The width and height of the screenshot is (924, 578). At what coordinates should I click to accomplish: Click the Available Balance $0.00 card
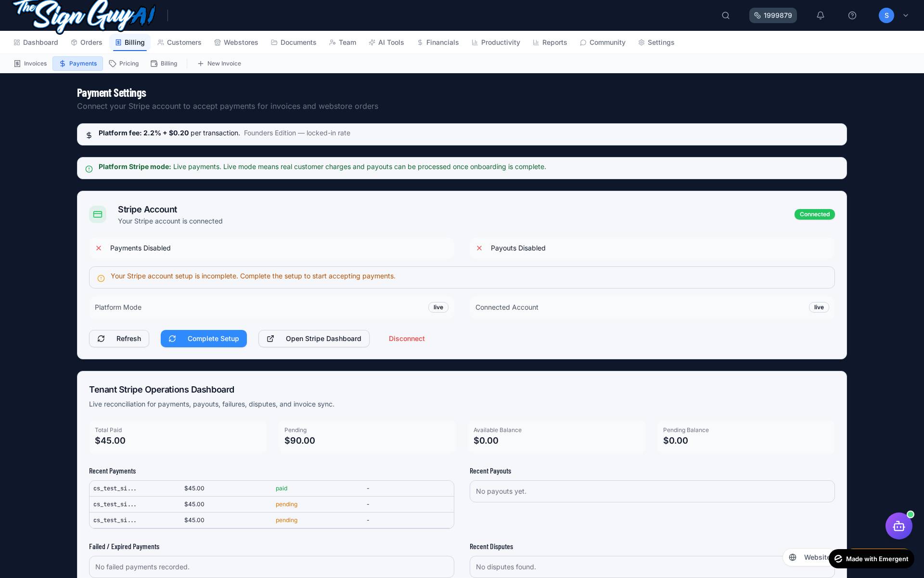point(556,436)
